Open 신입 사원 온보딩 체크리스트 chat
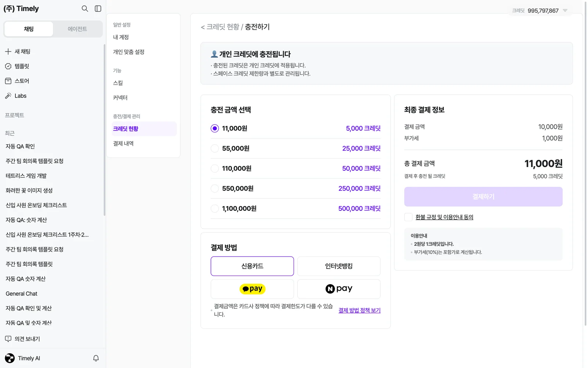The image size is (588, 368). pos(36,205)
